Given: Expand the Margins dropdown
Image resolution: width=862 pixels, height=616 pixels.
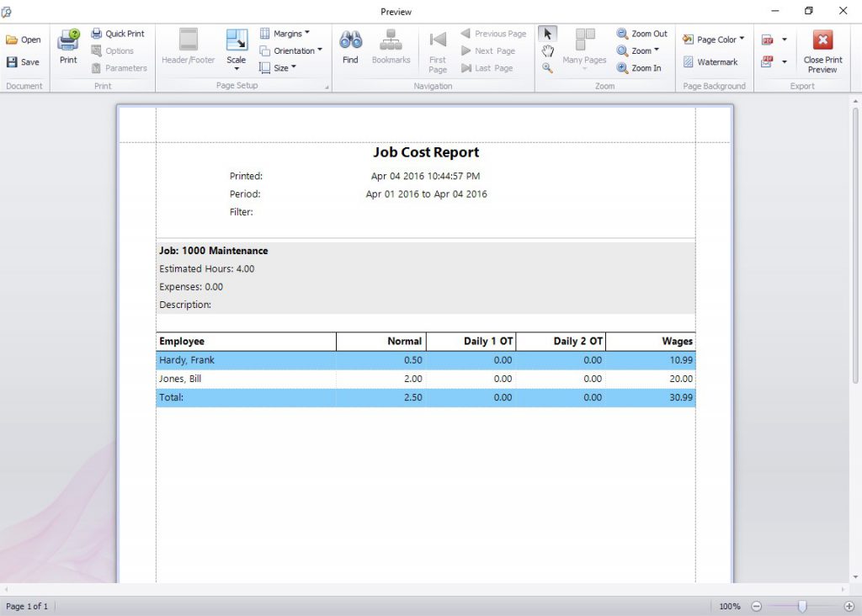Looking at the screenshot, I should pos(285,34).
